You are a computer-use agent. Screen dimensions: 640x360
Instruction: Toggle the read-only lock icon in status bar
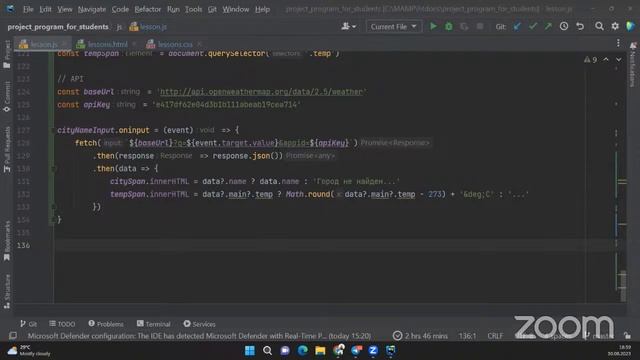pos(627,336)
